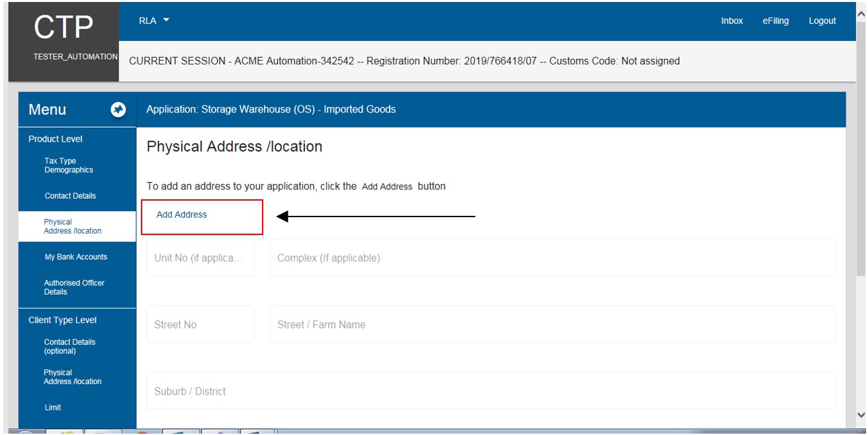This screenshot has height=435, width=868.
Task: Open Contact Details under Product Level
Action: [70, 196]
